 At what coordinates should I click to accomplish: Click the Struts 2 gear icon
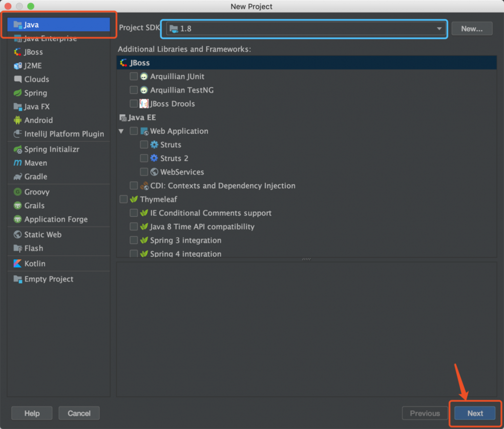(154, 158)
